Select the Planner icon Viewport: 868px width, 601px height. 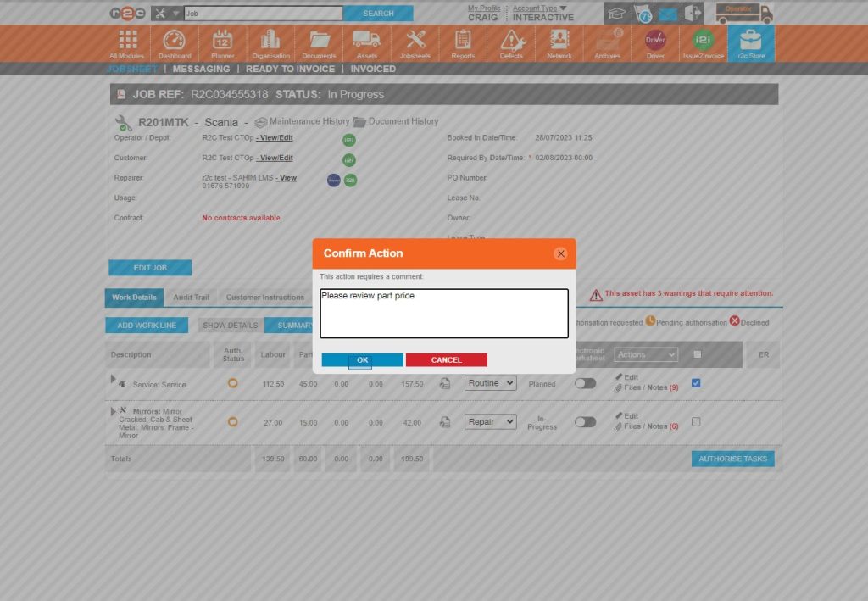point(222,42)
